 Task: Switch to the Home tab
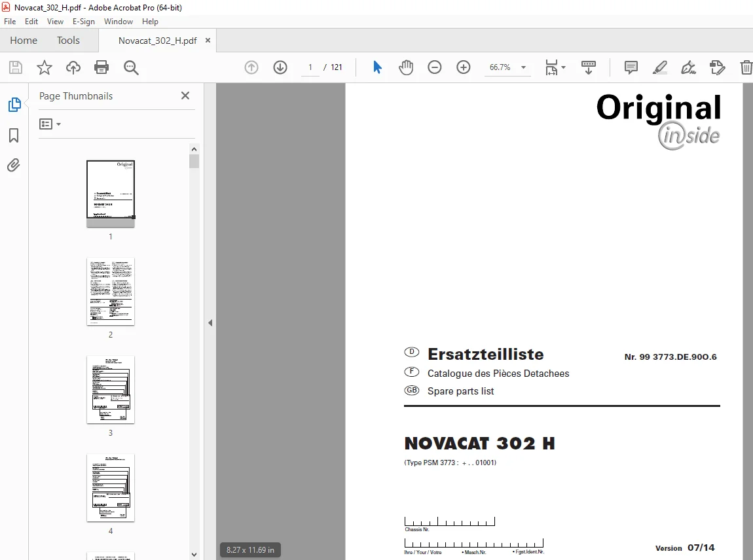(24, 41)
